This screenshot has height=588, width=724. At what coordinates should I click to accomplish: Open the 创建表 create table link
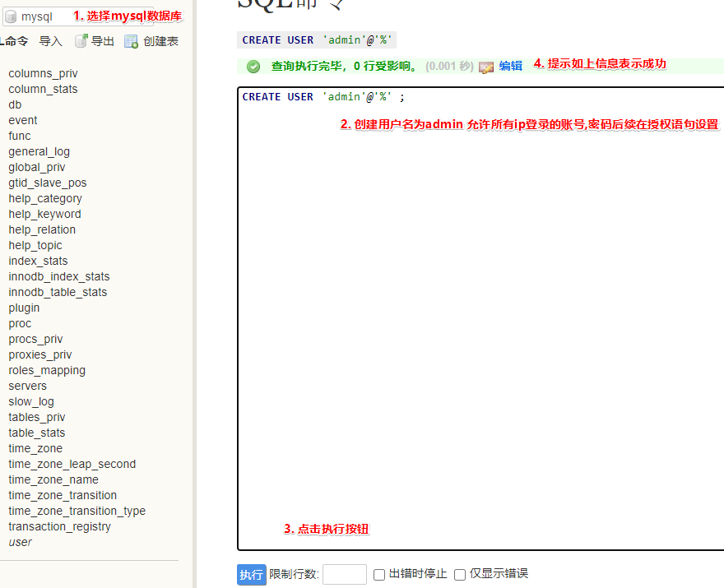[160, 41]
